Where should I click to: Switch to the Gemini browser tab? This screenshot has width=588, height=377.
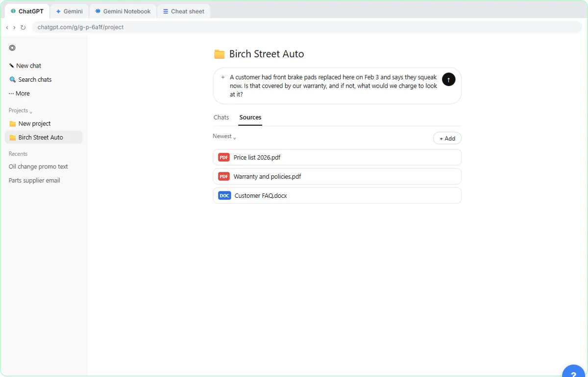(69, 11)
